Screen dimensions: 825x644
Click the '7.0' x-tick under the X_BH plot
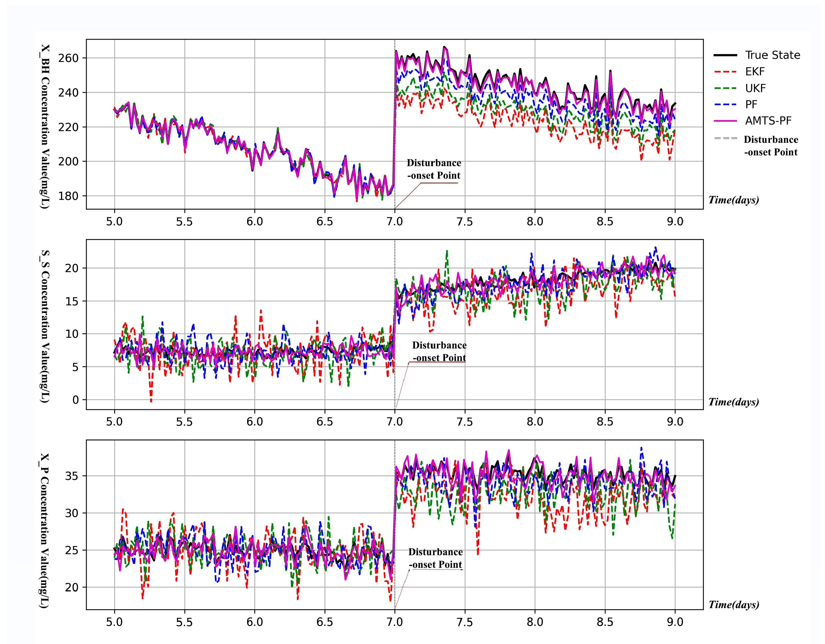[395, 222]
